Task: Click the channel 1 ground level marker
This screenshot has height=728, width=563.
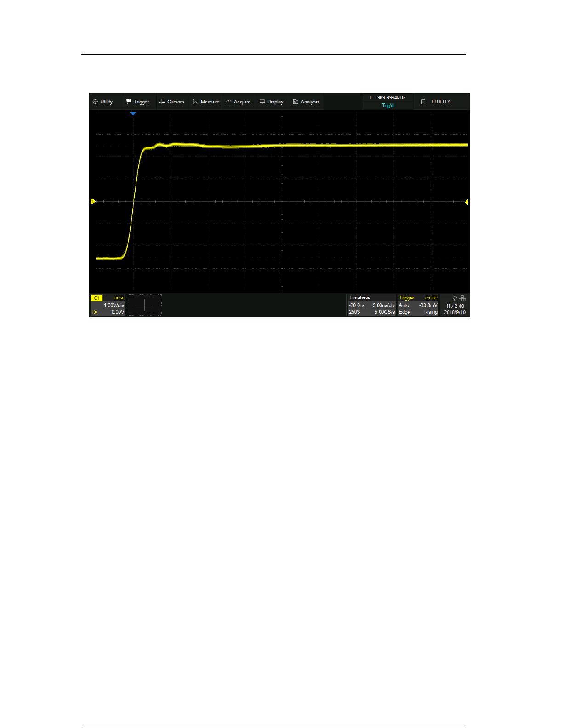Action: point(92,201)
